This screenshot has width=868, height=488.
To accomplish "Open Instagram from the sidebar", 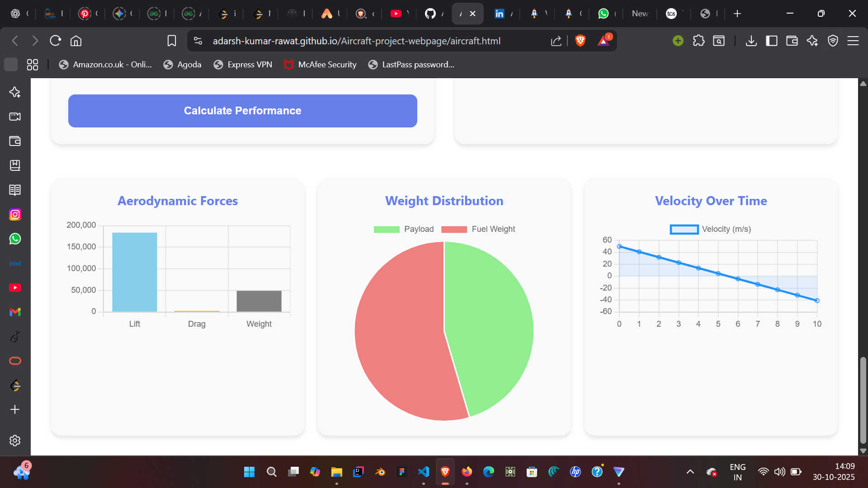I will click(x=15, y=214).
